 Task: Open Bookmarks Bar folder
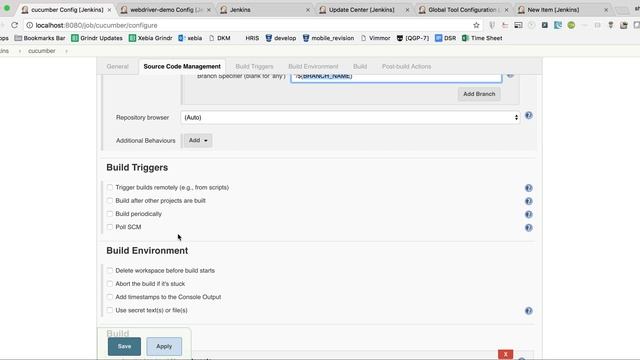pos(40,38)
